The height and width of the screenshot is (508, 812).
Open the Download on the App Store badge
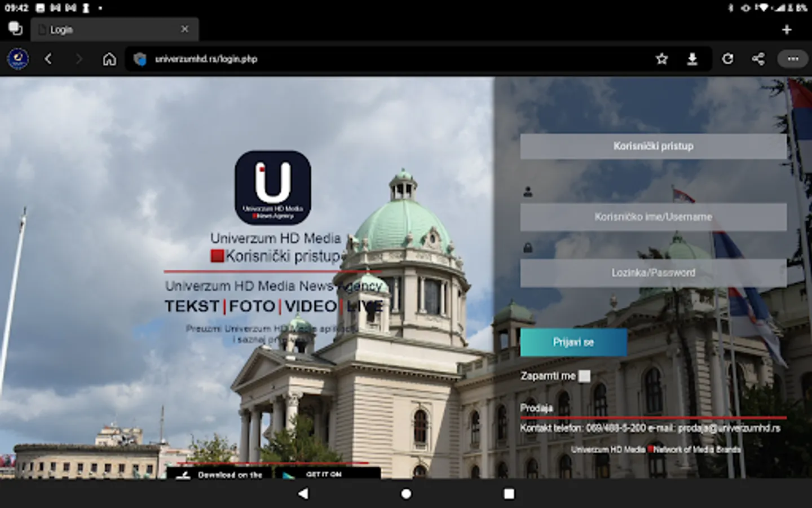219,474
